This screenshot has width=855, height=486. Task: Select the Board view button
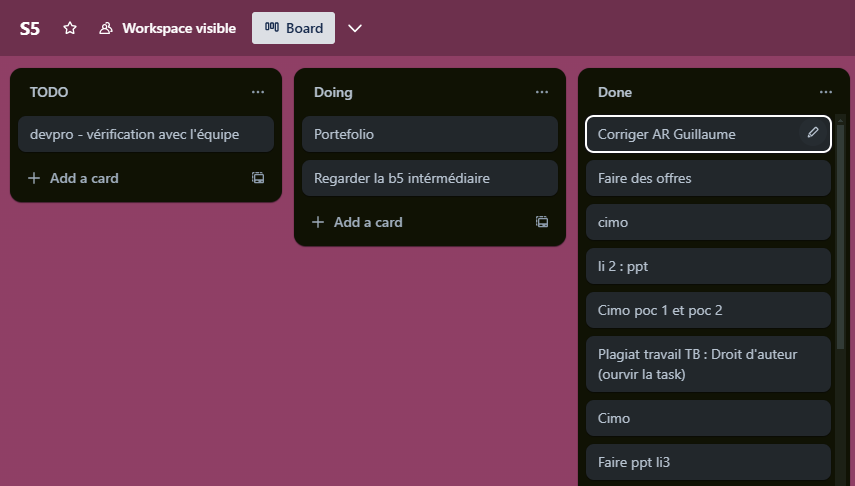tap(293, 28)
